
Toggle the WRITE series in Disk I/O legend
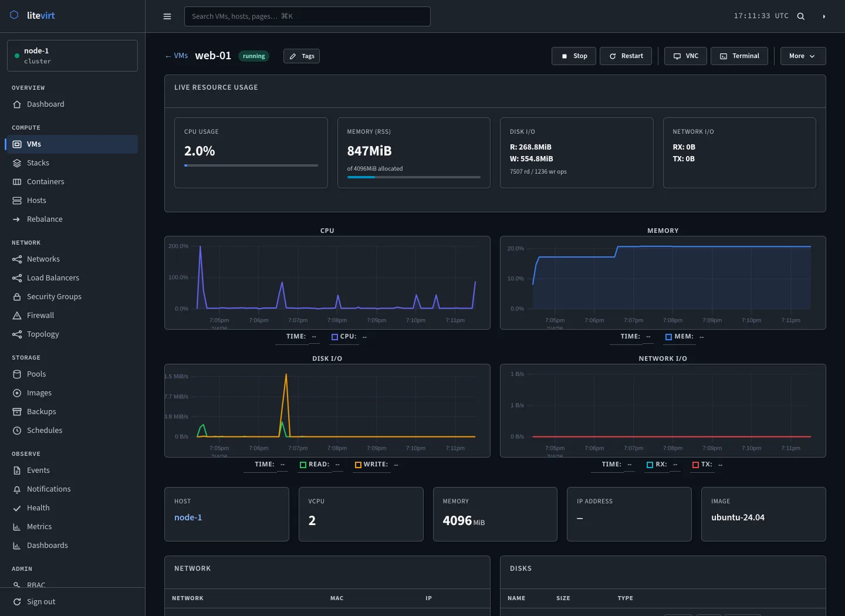point(358,465)
